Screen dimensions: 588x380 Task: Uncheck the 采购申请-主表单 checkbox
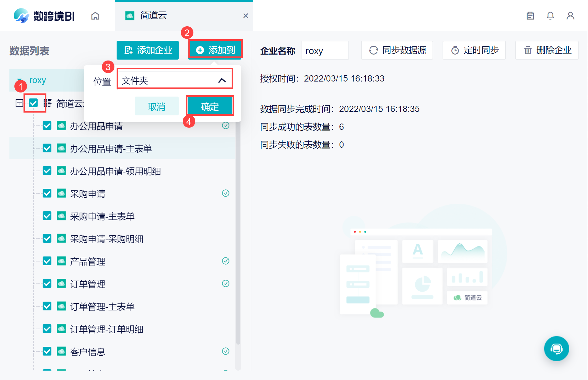tap(47, 216)
